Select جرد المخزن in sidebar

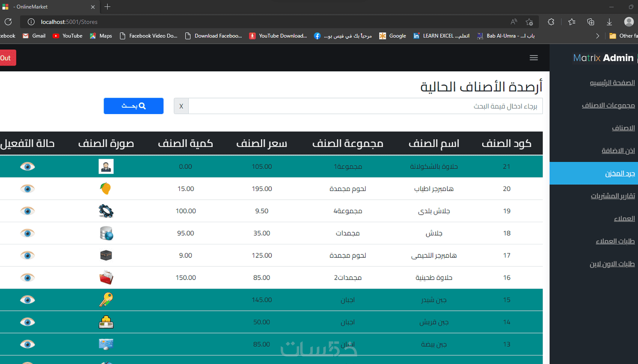pos(620,173)
